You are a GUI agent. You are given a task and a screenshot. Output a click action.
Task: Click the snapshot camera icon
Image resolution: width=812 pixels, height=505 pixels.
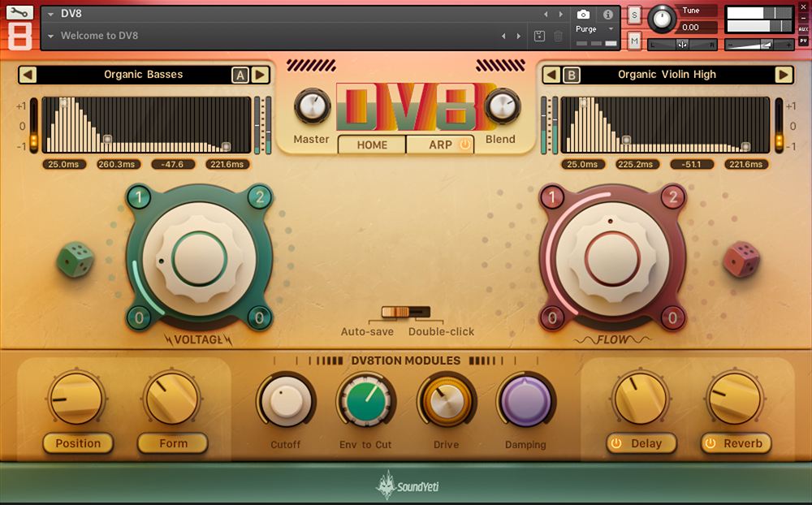[x=582, y=14]
